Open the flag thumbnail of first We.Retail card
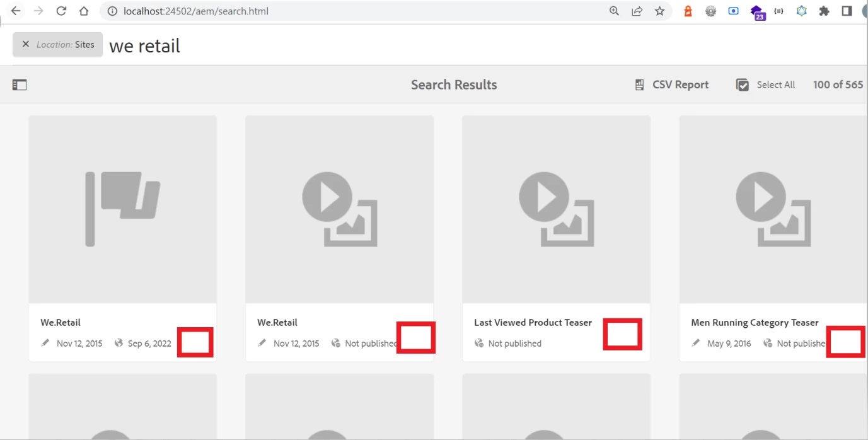868x440 pixels. coord(123,209)
